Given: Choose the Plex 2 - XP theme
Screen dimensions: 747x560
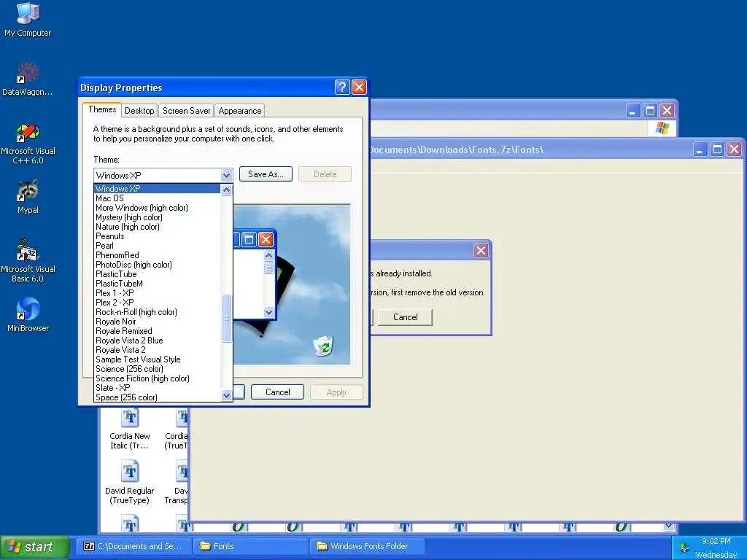Looking at the screenshot, I should pyautogui.click(x=158, y=303).
